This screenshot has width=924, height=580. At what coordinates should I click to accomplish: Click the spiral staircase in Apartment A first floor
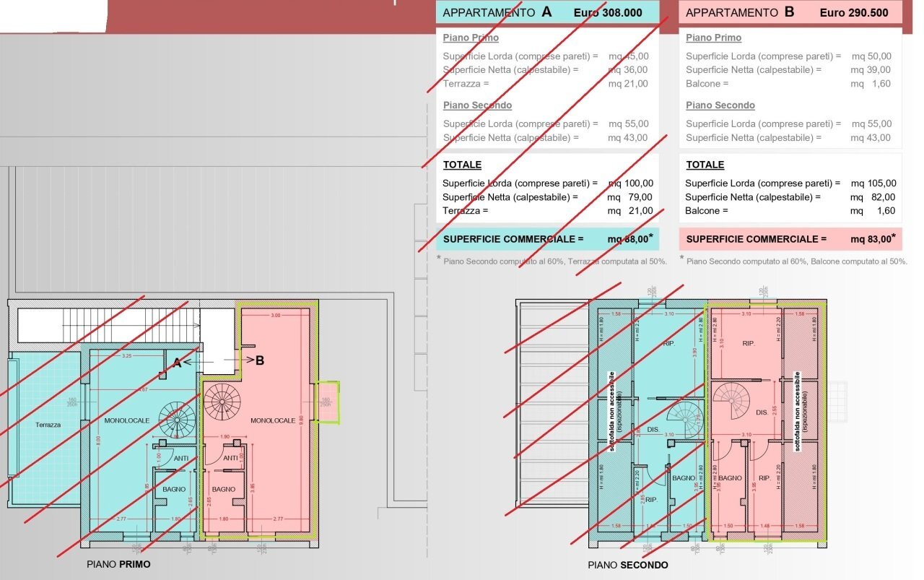coord(177,420)
